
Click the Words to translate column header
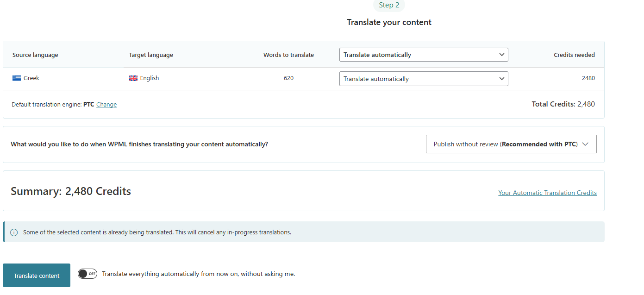coord(288,55)
